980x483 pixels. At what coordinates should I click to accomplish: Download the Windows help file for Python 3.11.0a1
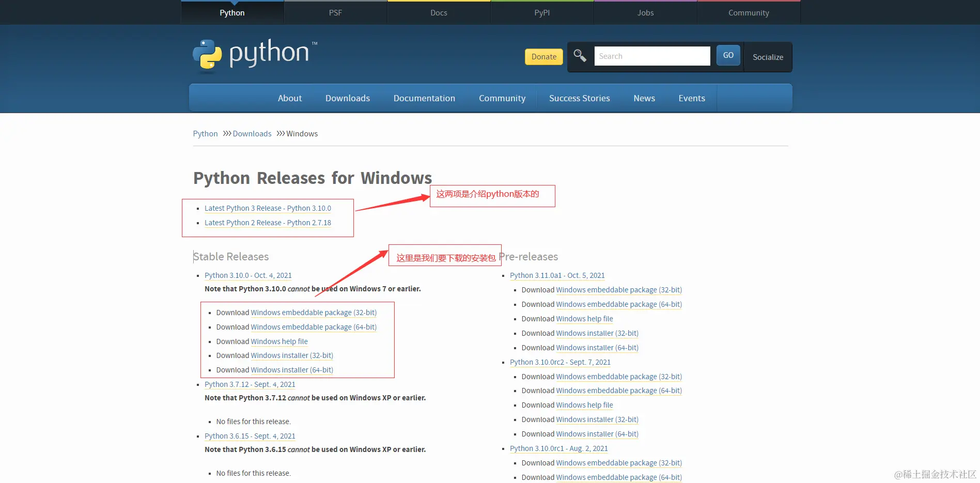585,319
